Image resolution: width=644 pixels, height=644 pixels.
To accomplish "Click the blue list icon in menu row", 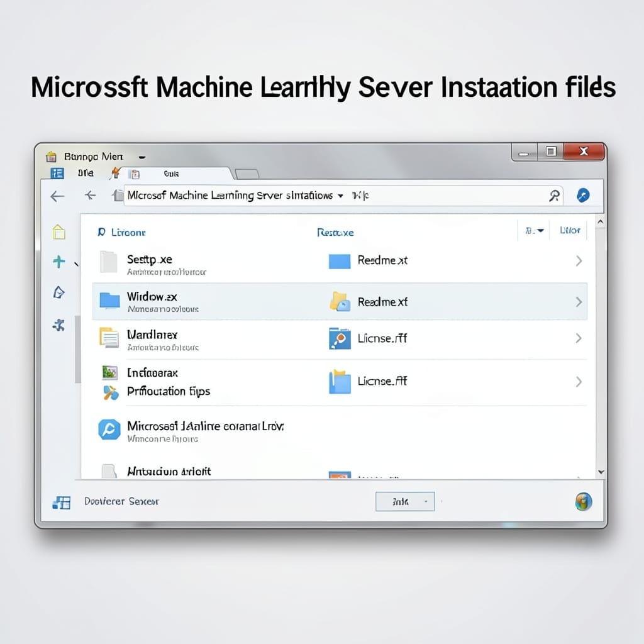I will 57,174.
